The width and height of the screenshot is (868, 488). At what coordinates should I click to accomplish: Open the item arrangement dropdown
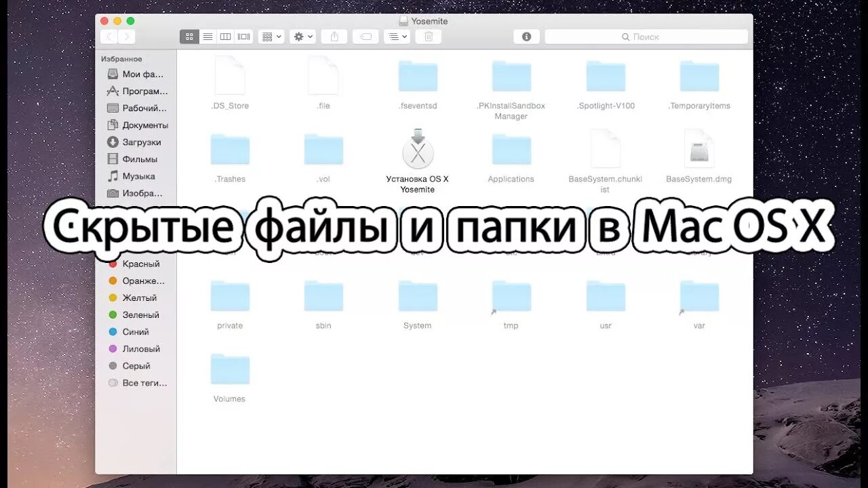[271, 37]
